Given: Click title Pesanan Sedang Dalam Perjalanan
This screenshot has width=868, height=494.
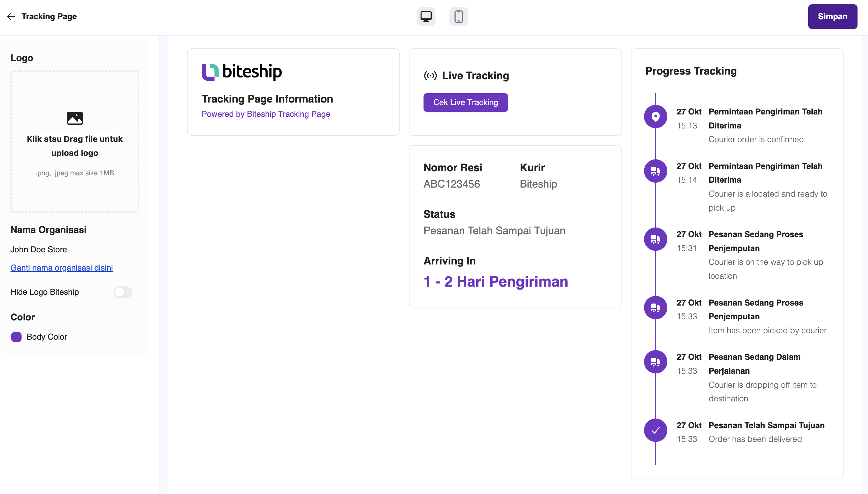Looking at the screenshot, I should tap(754, 364).
